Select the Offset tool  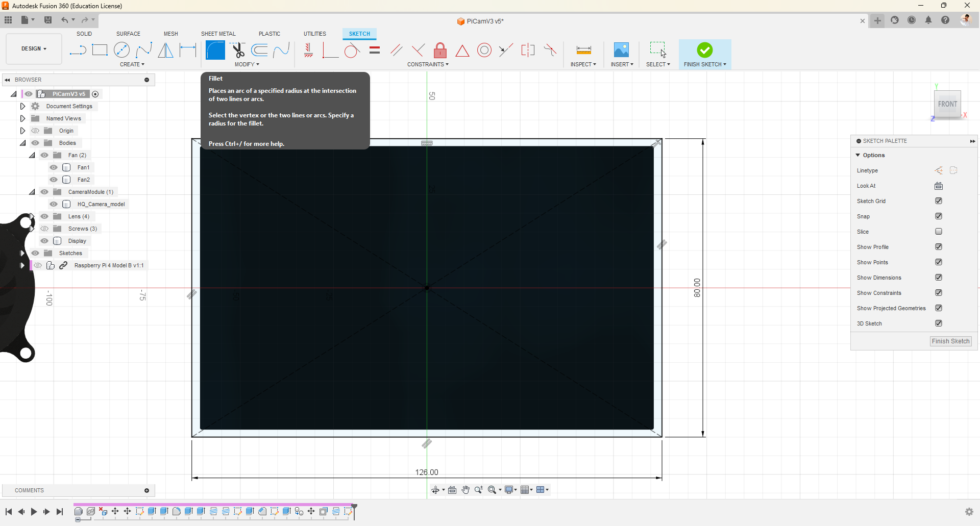click(x=260, y=50)
